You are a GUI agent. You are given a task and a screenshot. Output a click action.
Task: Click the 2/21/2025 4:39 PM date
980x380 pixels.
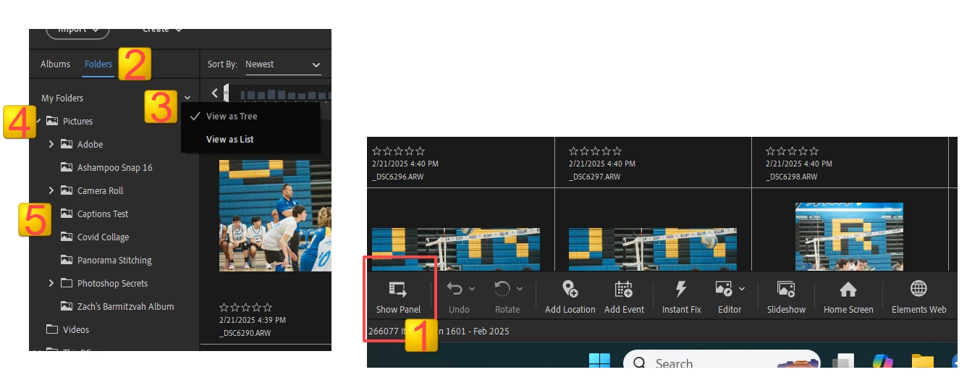[x=252, y=320]
